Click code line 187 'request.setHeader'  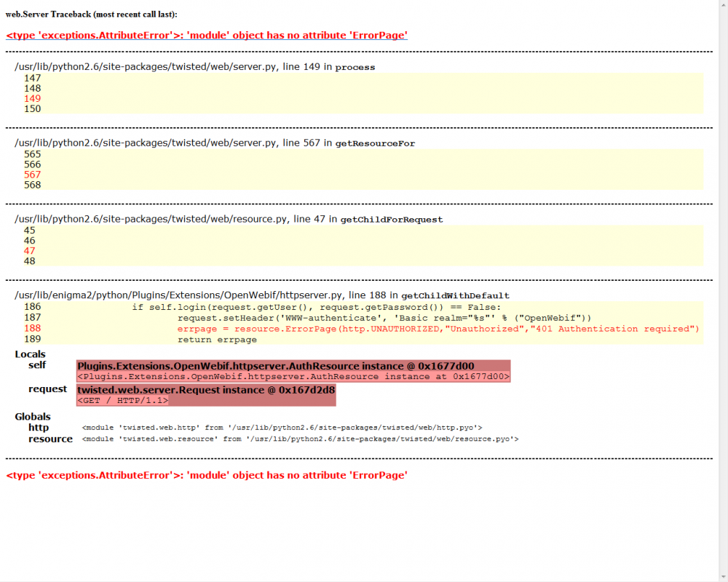(x=384, y=318)
